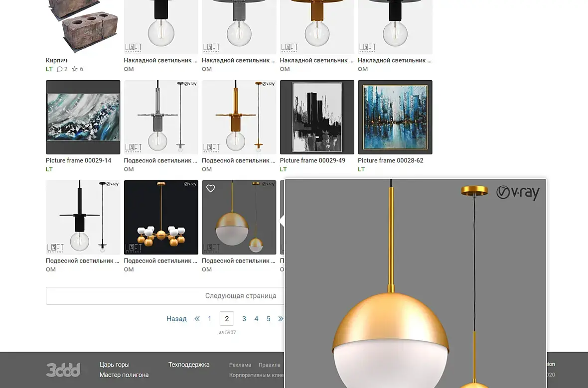Click LT author under Кирпич
This screenshot has width=588, height=388.
[x=49, y=69]
